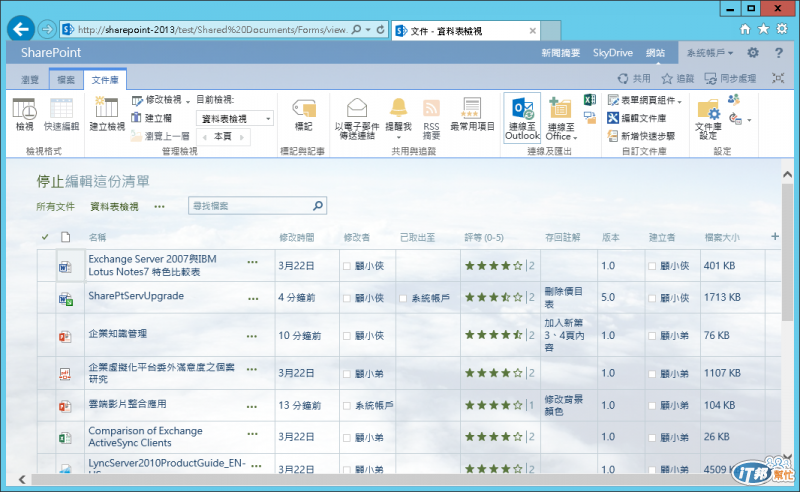Tick 修改者 checkbox in Exchange Server 2007 row
This screenshot has width=800, height=492.
[x=347, y=266]
